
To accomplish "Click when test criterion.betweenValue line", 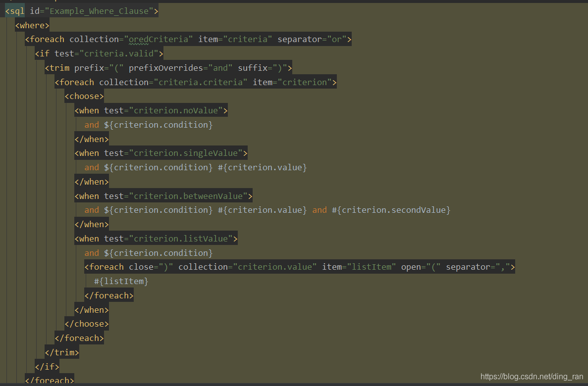I will pyautogui.click(x=163, y=195).
